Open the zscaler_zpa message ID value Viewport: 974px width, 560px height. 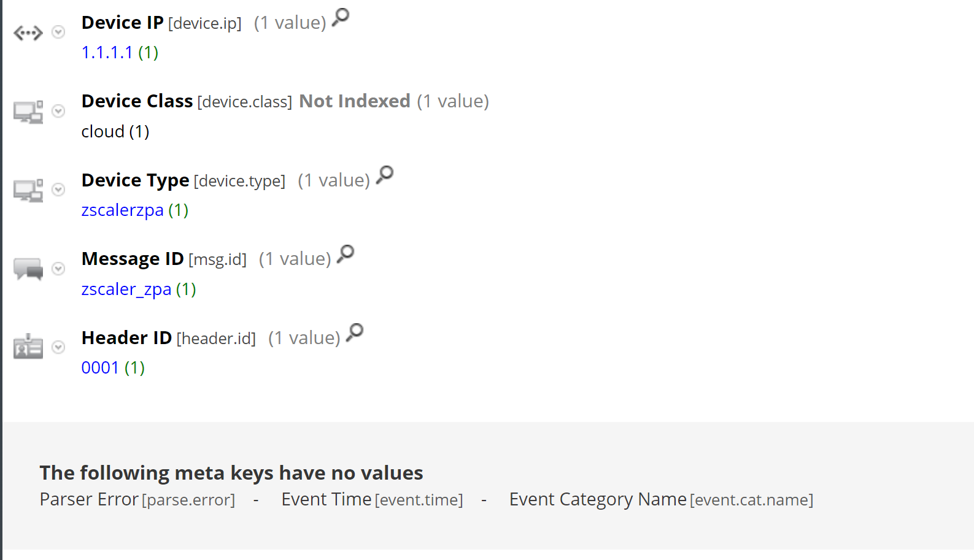pyautogui.click(x=126, y=289)
